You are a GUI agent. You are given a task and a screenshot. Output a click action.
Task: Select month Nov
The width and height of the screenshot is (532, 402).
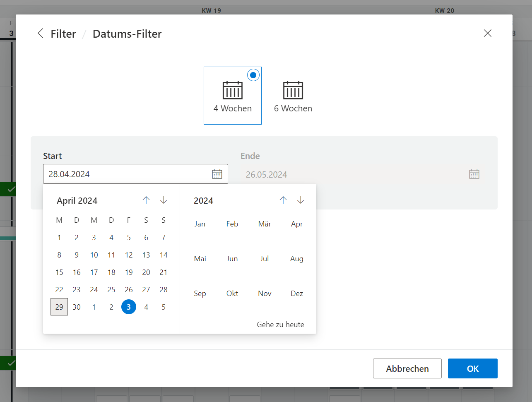click(x=265, y=294)
